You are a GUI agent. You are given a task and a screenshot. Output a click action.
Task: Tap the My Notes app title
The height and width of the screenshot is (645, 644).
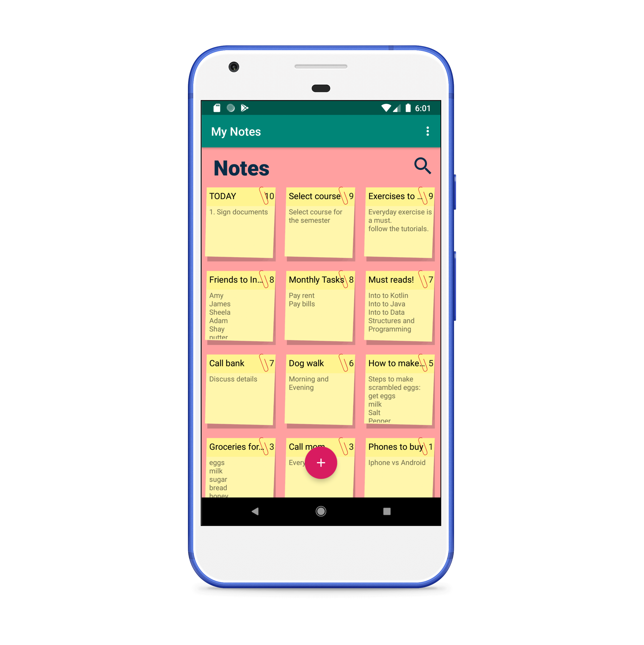(236, 131)
